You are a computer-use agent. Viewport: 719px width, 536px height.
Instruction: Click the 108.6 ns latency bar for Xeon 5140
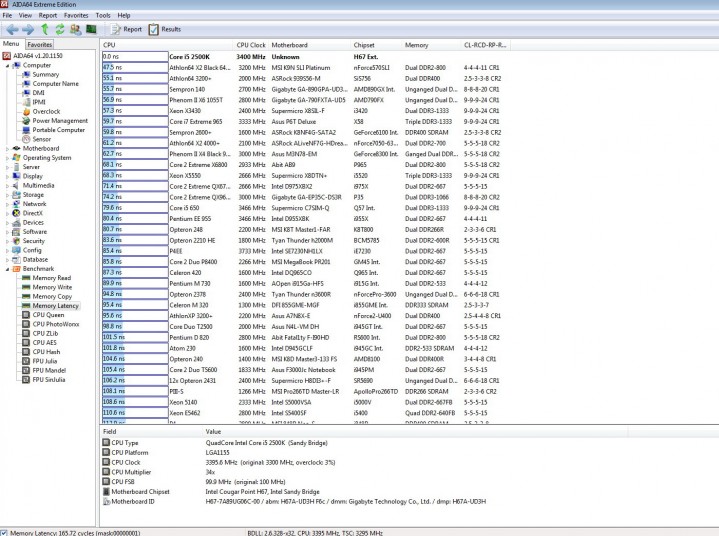[x=135, y=402]
